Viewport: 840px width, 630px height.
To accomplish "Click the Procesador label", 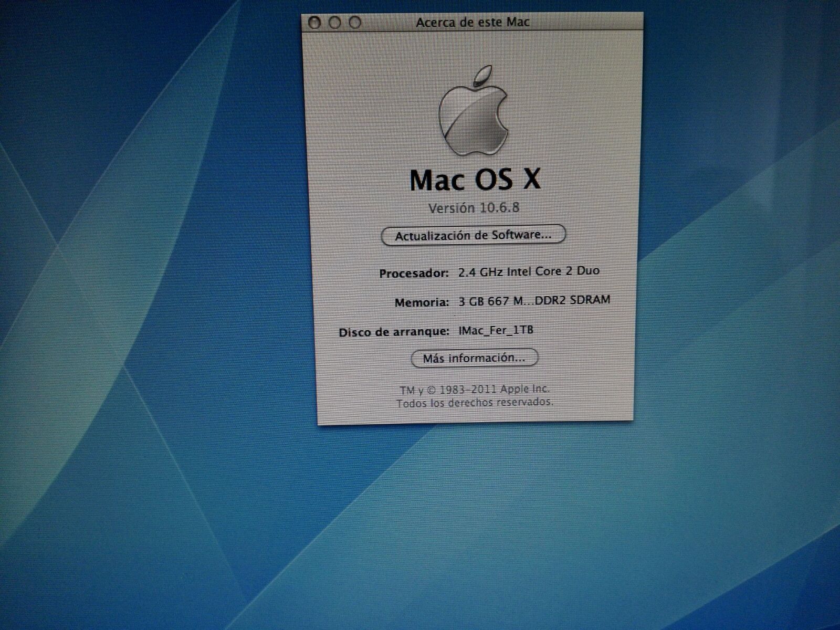I will click(414, 274).
